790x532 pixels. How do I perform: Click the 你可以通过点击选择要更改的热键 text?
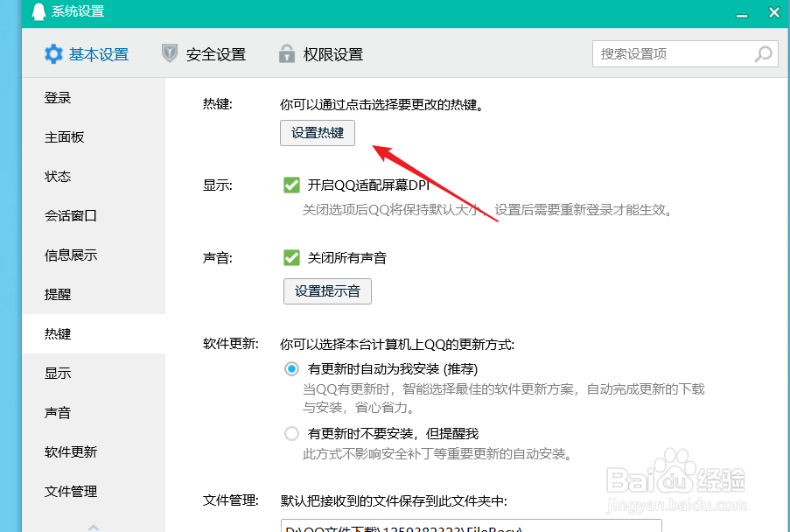[x=382, y=105]
